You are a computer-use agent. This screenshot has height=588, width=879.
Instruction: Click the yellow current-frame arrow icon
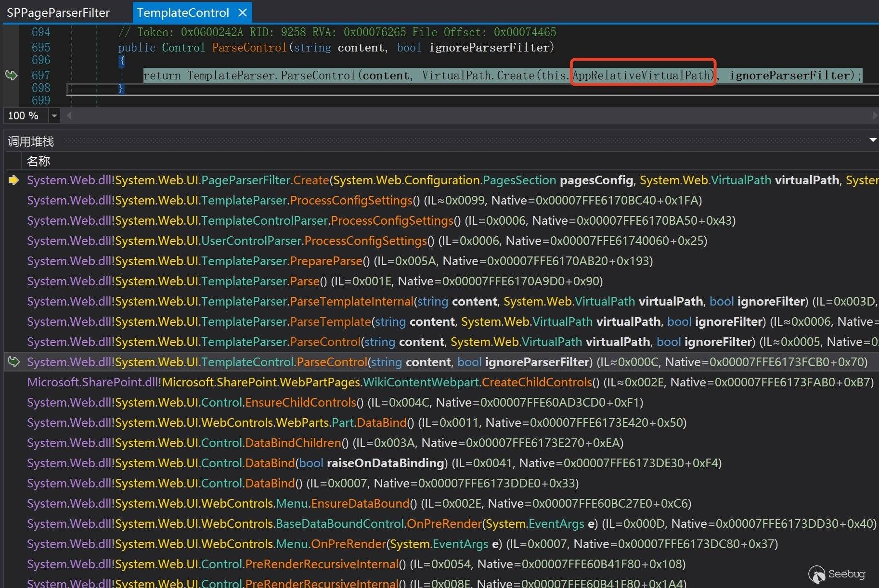coord(13,180)
